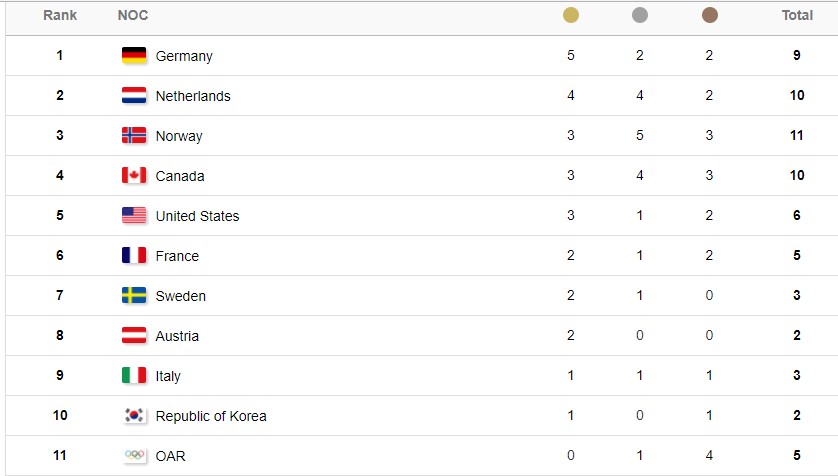Click the silver medal column icon
This screenshot has width=838, height=476.
(640, 15)
